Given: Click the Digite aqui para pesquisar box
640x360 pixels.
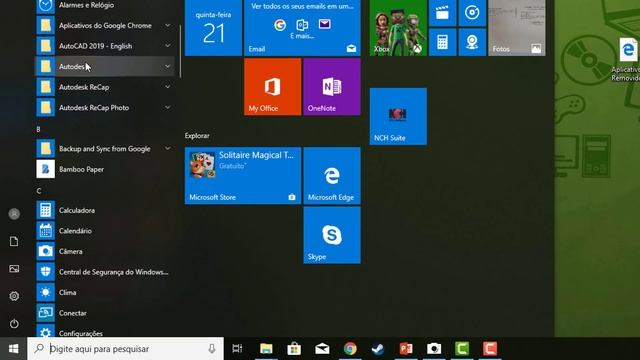Looking at the screenshot, I should (x=126, y=349).
